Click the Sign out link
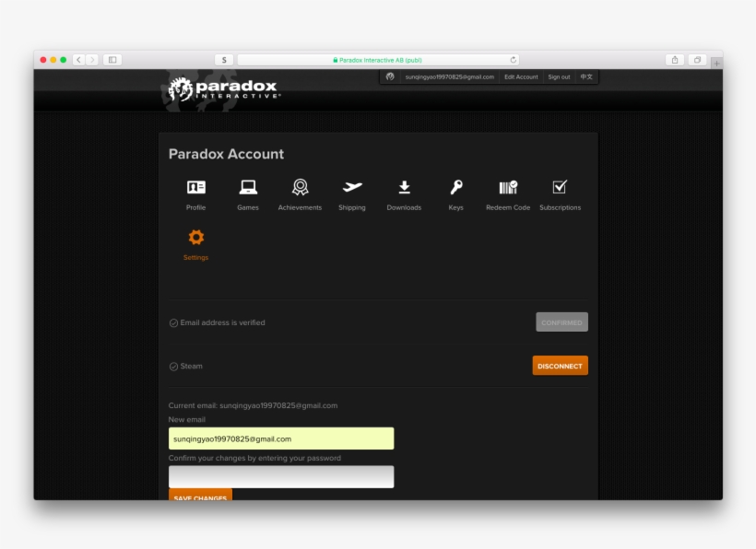 point(559,77)
